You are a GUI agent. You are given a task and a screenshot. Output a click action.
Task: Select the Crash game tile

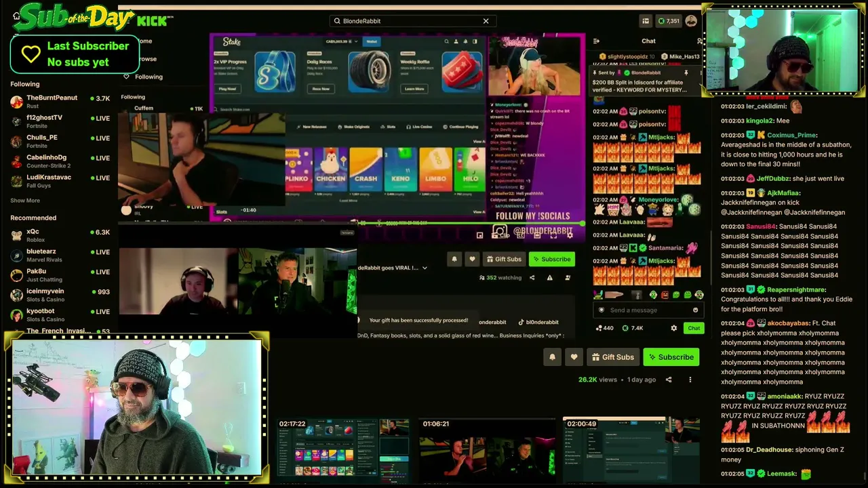pos(366,169)
